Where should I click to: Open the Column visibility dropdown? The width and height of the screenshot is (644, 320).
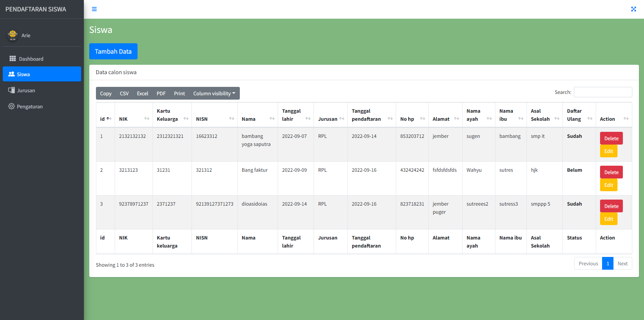pyautogui.click(x=214, y=93)
